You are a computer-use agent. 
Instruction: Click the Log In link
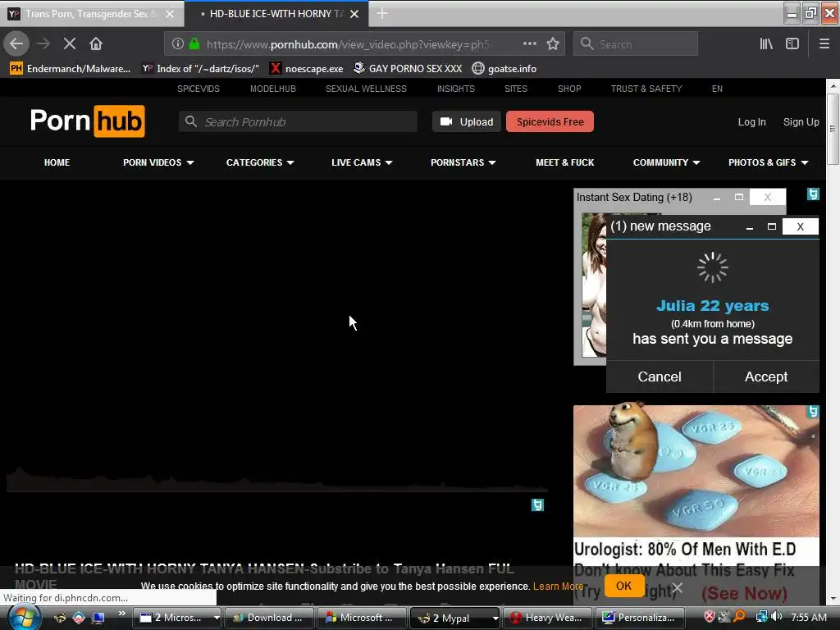tap(751, 122)
